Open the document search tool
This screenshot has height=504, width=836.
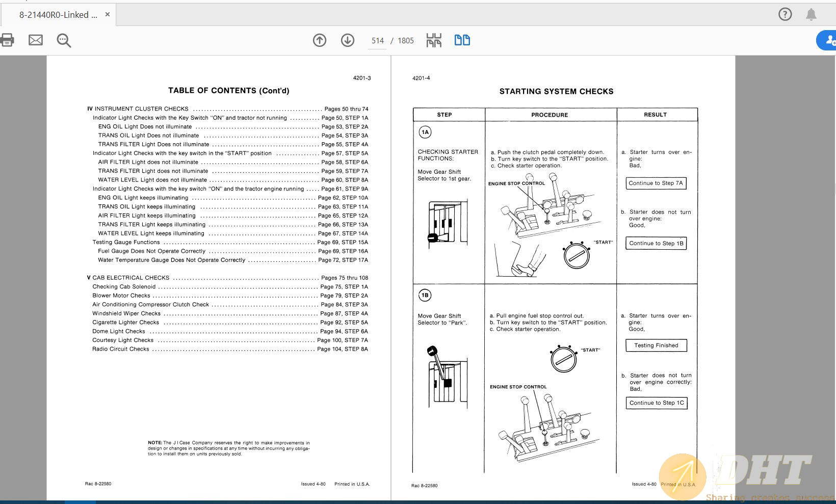[63, 40]
